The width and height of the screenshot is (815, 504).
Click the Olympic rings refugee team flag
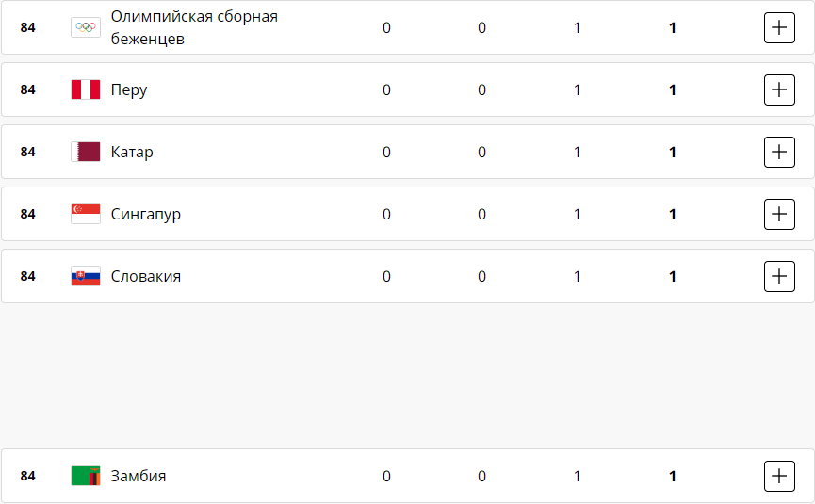click(x=86, y=28)
